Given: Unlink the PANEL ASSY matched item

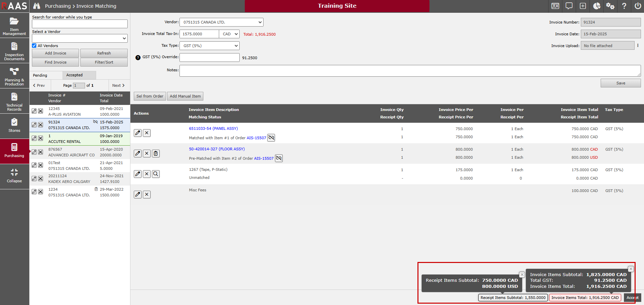Looking at the screenshot, I should click(x=271, y=138).
